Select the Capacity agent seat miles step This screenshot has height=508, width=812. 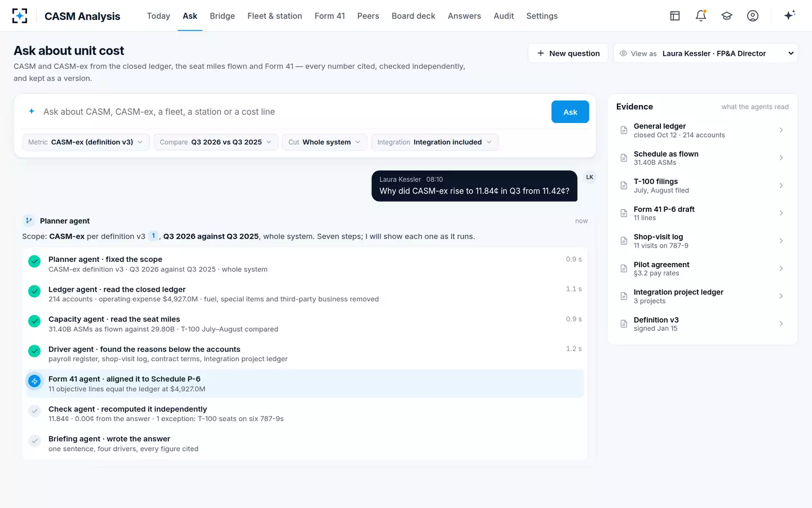click(x=305, y=324)
